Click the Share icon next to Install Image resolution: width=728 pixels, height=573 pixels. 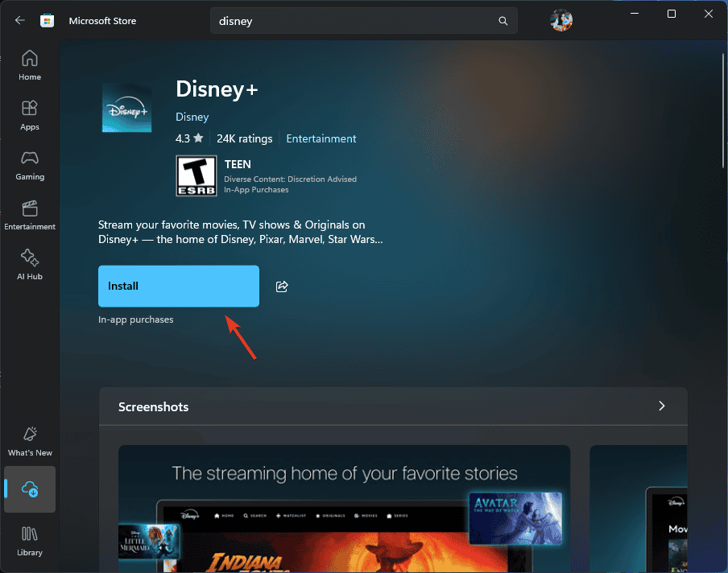282,286
